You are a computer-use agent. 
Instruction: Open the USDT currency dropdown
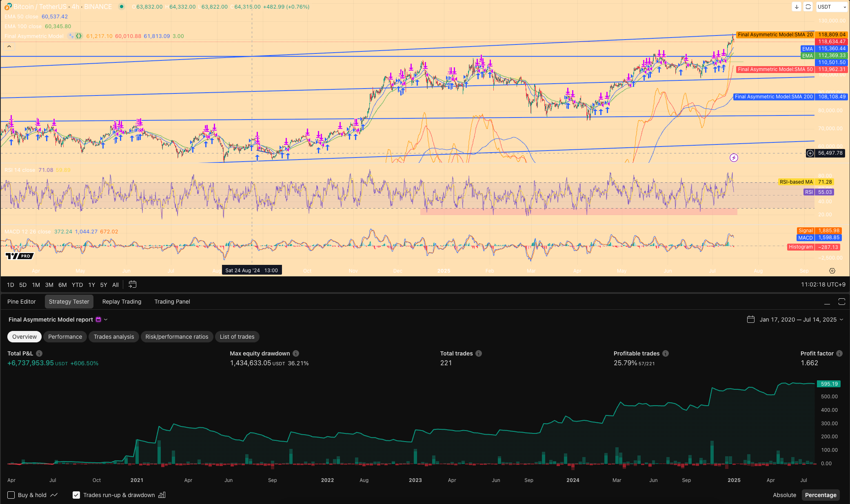point(832,7)
